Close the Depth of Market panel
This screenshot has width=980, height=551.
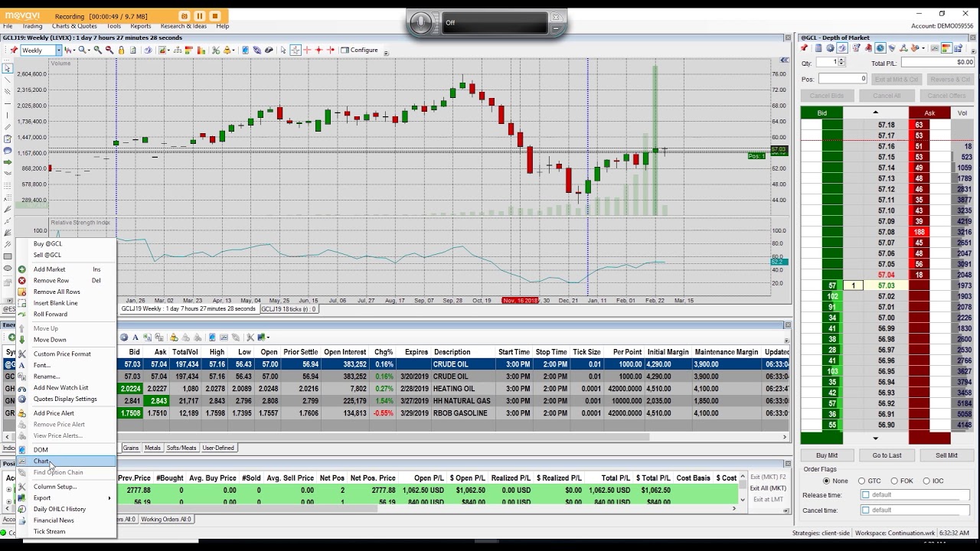click(973, 38)
